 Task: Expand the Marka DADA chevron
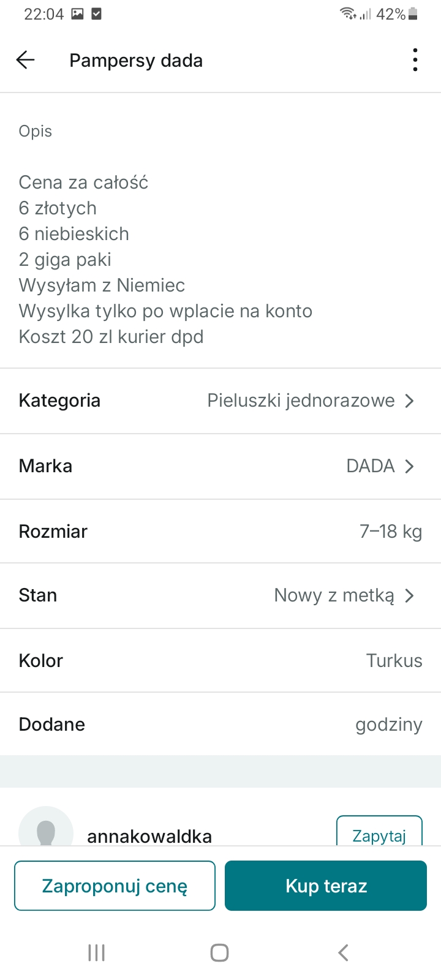click(409, 466)
